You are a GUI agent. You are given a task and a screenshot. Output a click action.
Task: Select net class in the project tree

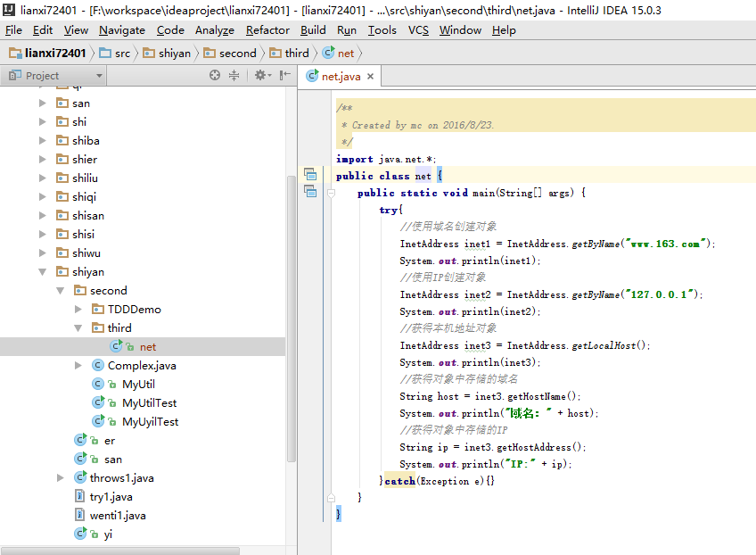click(x=143, y=347)
